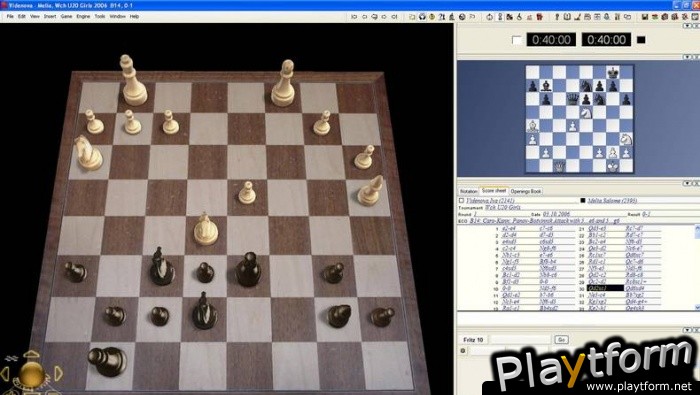Select black king on 2D diagram
This screenshot has height=395, width=700.
(x=613, y=72)
